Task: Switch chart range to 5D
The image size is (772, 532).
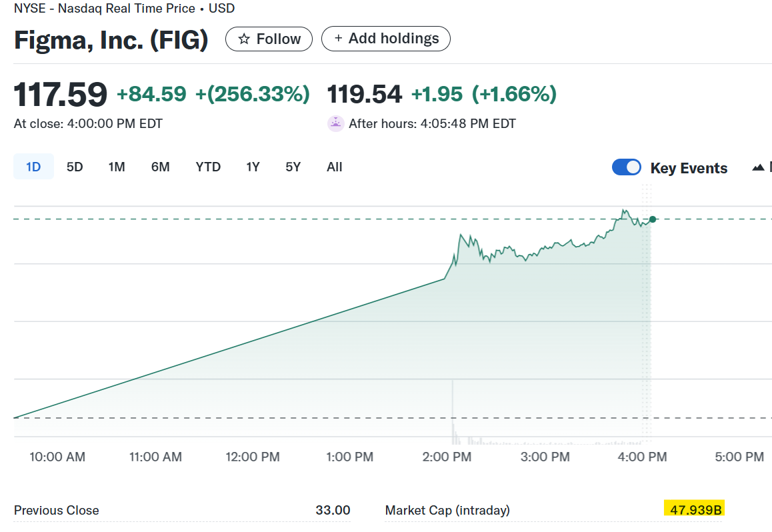Action: [75, 167]
